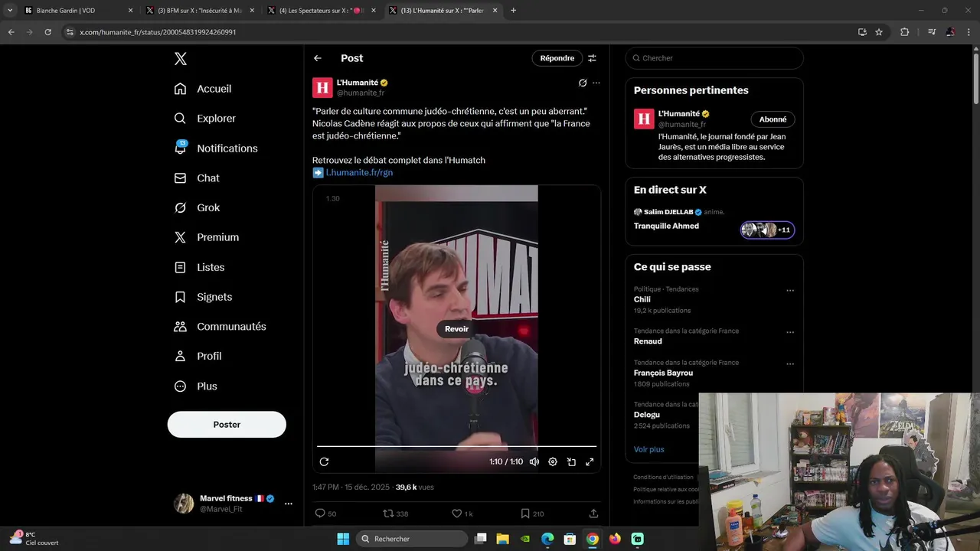Open File Explorer from taskbar
Image resolution: width=980 pixels, height=551 pixels.
[503, 539]
